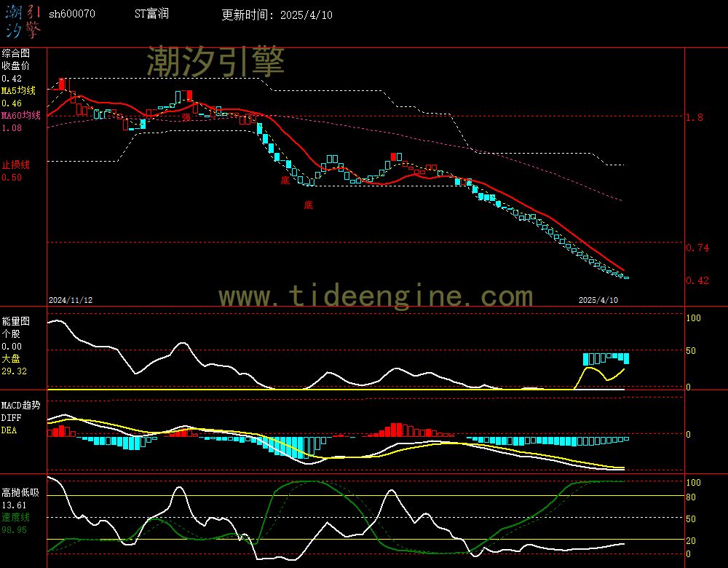The height and width of the screenshot is (568, 728).
Task: Click the 2025/4/10 end date on axis
Action: click(x=598, y=300)
